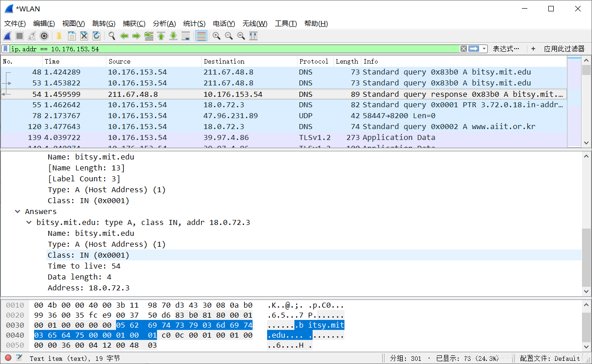Image resolution: width=592 pixels, height=364 pixels.
Task: Open the 跳转(G) menu
Action: (x=104, y=24)
